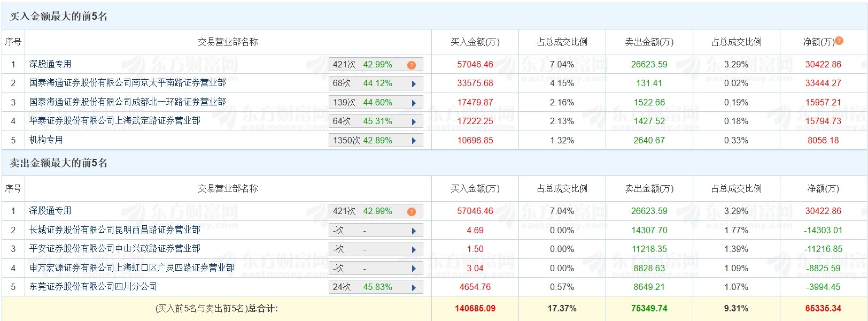Image resolution: width=868 pixels, height=321 pixels.
Task: Select buy amount 33575.68
Action: (475, 83)
